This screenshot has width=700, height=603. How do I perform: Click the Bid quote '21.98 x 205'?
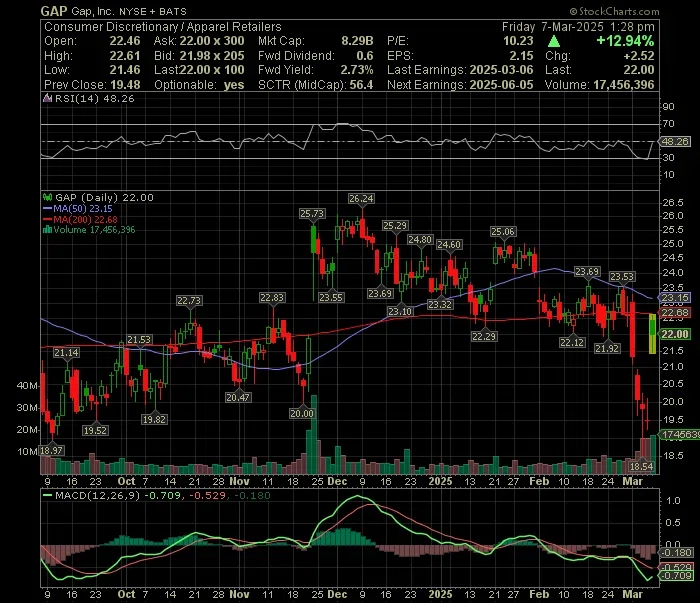click(212, 56)
